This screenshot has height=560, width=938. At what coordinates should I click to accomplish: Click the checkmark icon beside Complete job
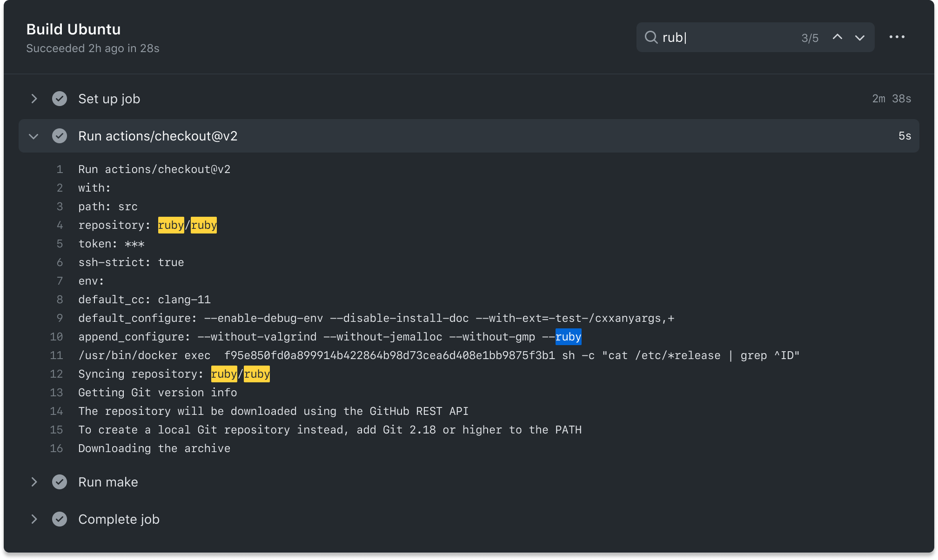tap(60, 519)
